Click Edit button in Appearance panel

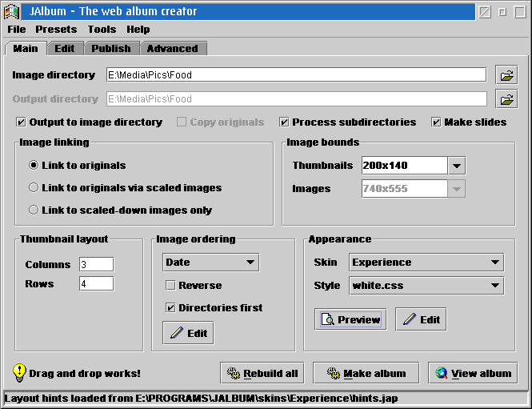[x=421, y=319]
